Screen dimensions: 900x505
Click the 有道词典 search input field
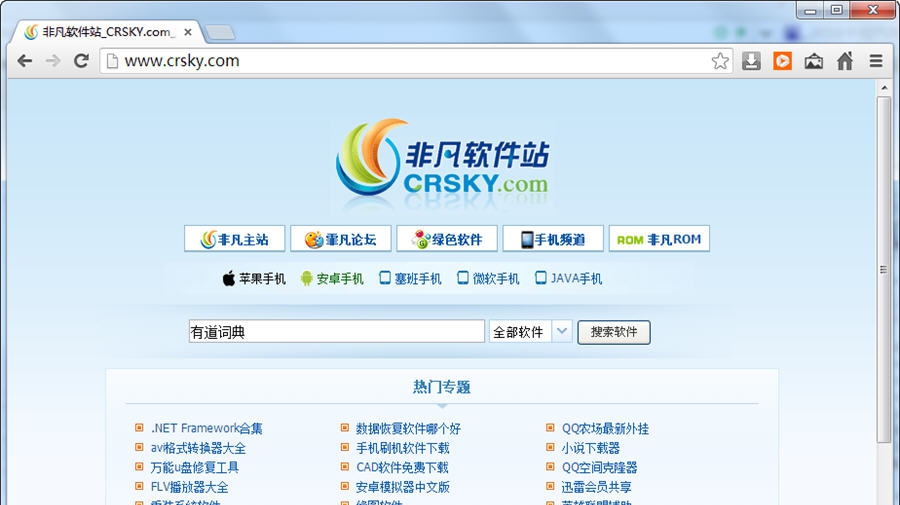click(336, 332)
